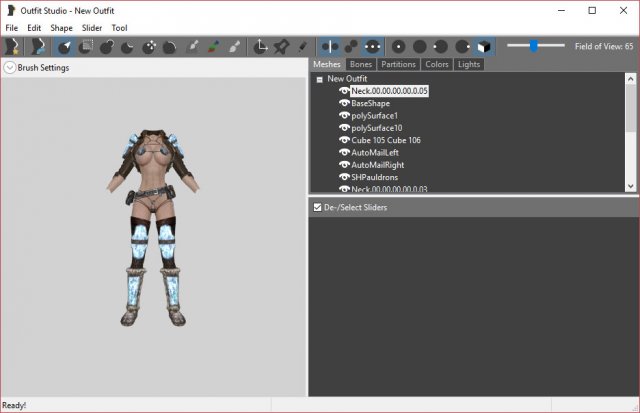Expand the Brush Settings panel

(10, 68)
